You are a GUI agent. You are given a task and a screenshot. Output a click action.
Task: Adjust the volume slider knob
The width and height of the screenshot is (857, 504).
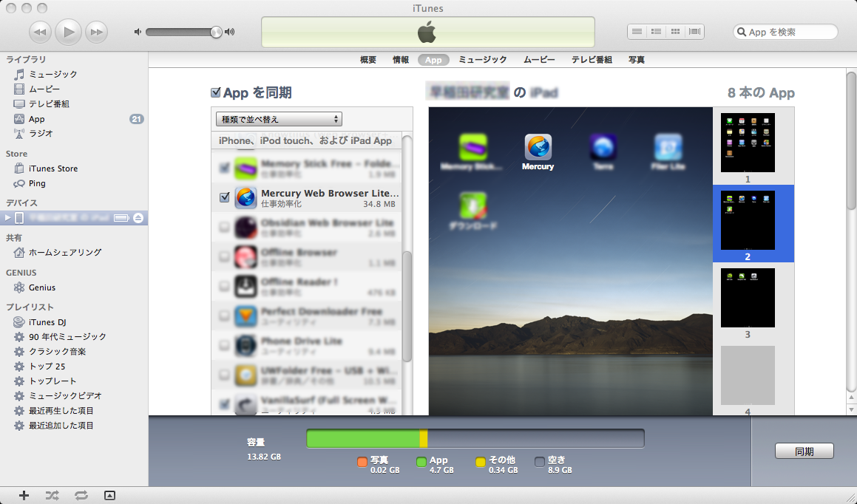[x=217, y=33]
